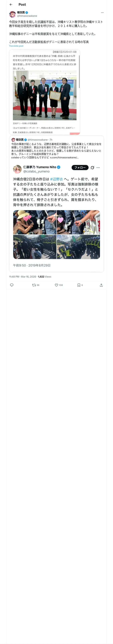Image resolution: width=113 pixels, height=644 pixels.
Task: Click the フォロー button in the embedded tweet
Action: pyautogui.click(x=80, y=168)
